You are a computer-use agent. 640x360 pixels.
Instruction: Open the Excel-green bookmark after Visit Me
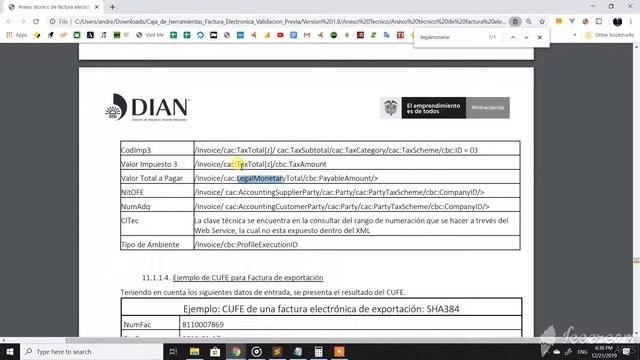tap(173, 36)
